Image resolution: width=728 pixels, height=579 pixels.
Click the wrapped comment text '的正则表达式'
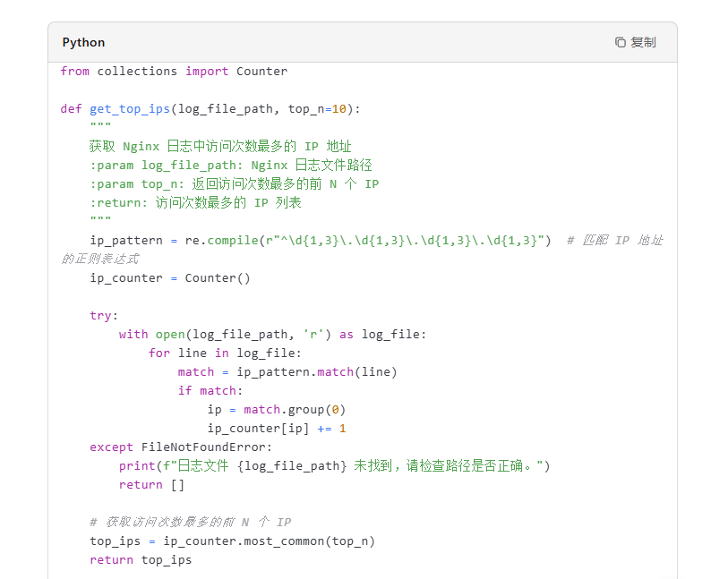point(99,259)
